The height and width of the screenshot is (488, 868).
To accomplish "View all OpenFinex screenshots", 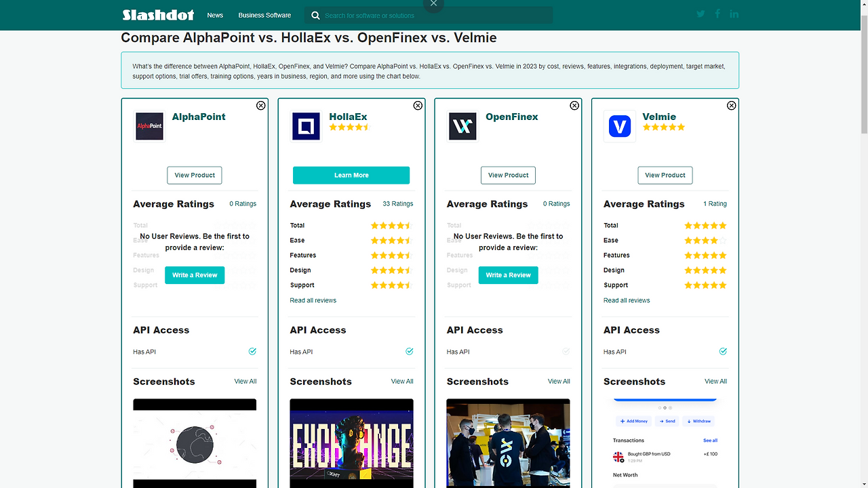I will (x=559, y=381).
